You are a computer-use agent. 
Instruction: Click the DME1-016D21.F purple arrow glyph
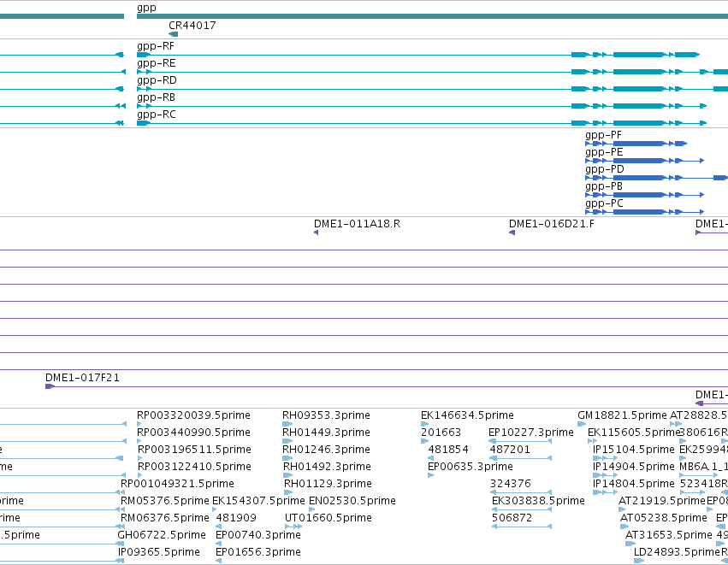coord(512,232)
